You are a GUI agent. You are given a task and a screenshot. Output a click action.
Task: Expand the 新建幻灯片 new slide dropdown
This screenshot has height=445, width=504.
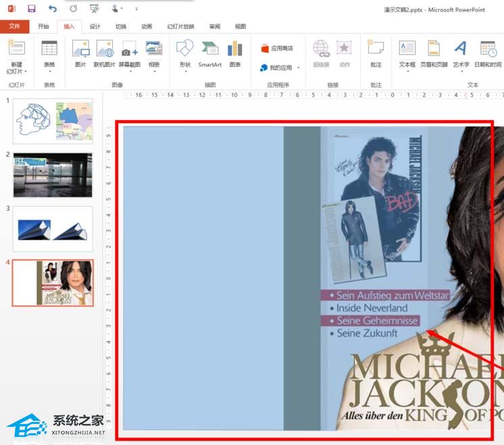[x=16, y=71]
